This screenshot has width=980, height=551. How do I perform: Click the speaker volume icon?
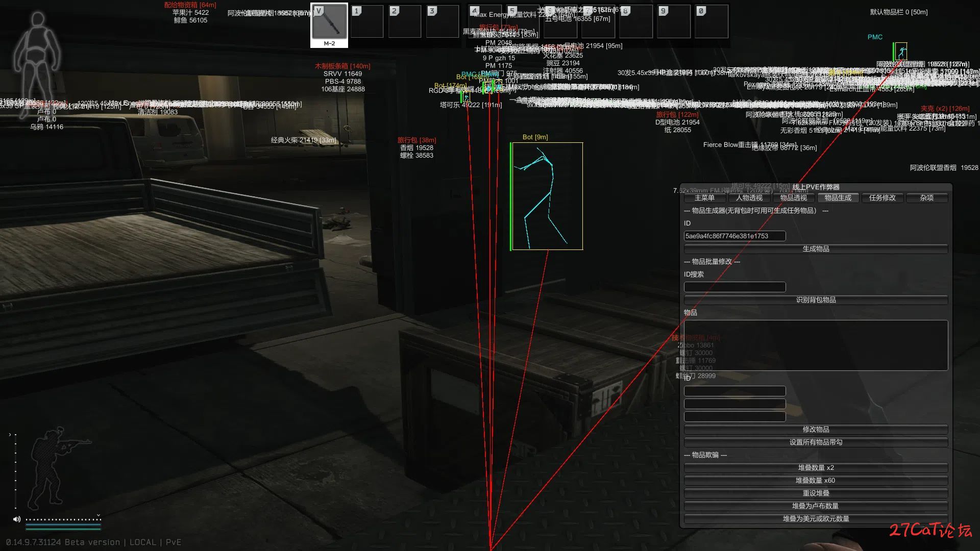click(17, 519)
